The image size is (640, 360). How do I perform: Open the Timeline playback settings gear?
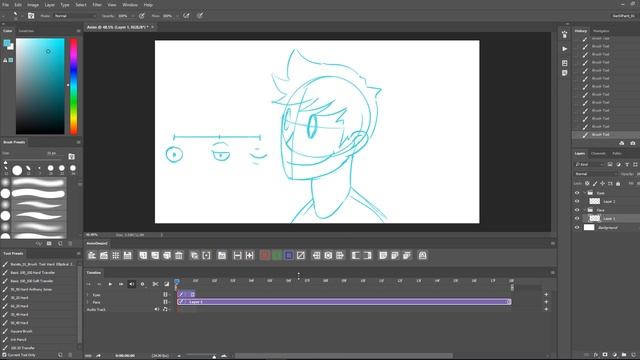coord(142,284)
